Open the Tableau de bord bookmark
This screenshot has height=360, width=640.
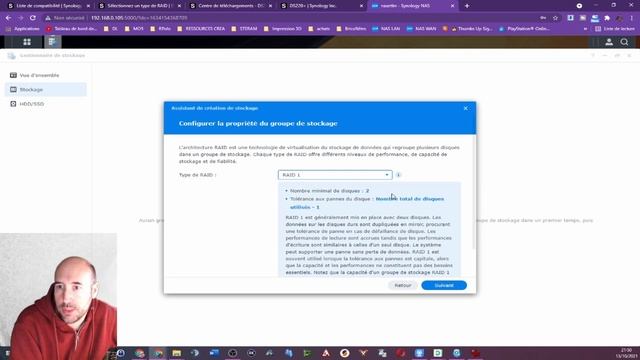[72, 29]
